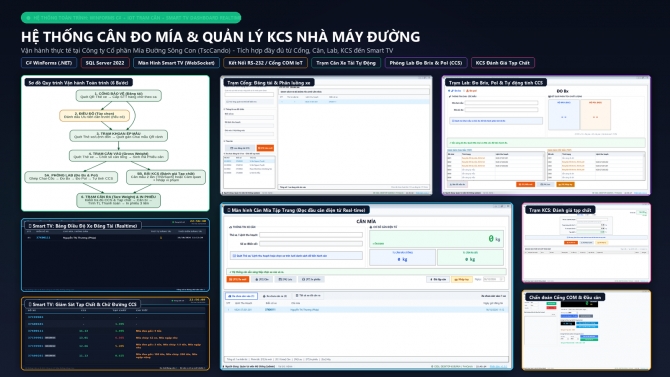Image resolution: width=670 pixels, height=377 pixels.
Task: Select first row in Smart TV Giám Sát Tạp Chất table
Action: click(115, 317)
